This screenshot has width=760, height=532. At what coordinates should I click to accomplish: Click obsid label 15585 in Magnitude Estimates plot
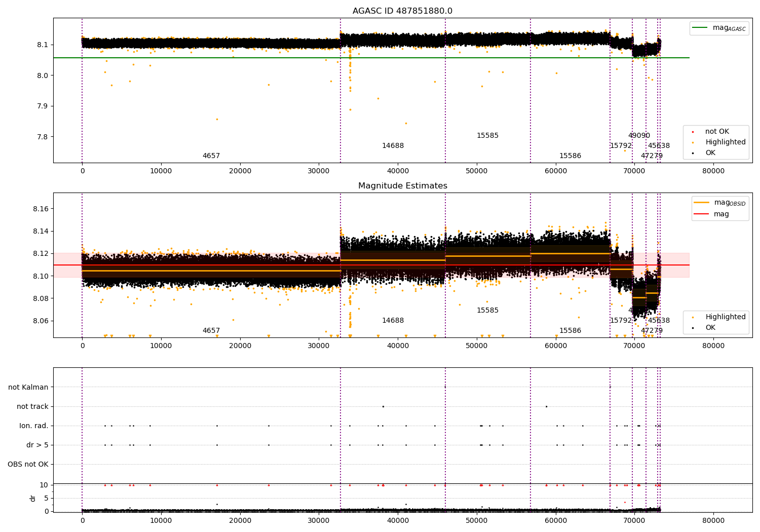coord(487,311)
